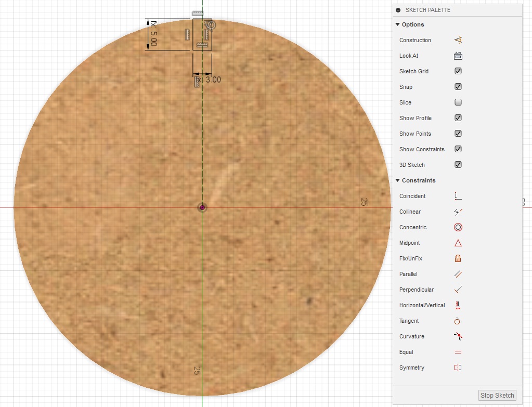Screen dimensions: 532x407
Task: Toggle the Show Profile checkbox
Action: [x=458, y=118]
